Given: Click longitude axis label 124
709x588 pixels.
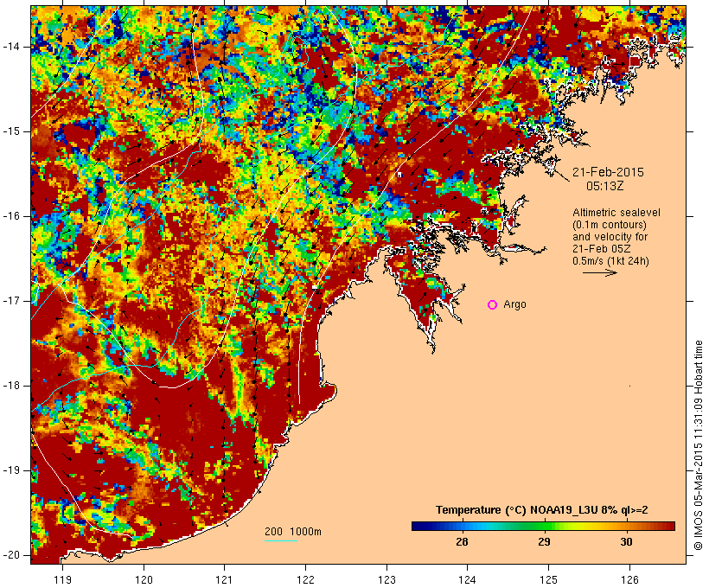Looking at the screenshot, I should coord(467,580).
